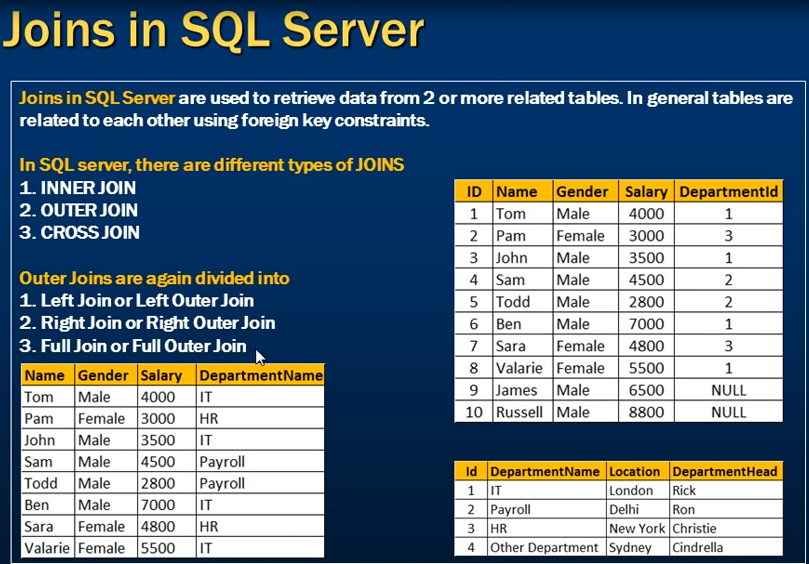The image size is (809, 564).
Task: Select 'Payroll' in Todd's result row
Action: coord(261,483)
